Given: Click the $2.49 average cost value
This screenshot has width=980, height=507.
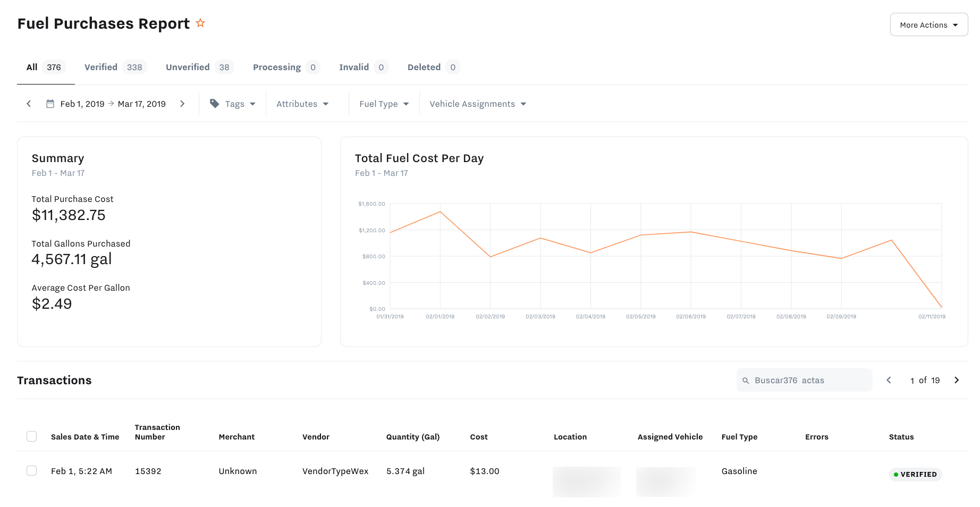Looking at the screenshot, I should click(52, 304).
